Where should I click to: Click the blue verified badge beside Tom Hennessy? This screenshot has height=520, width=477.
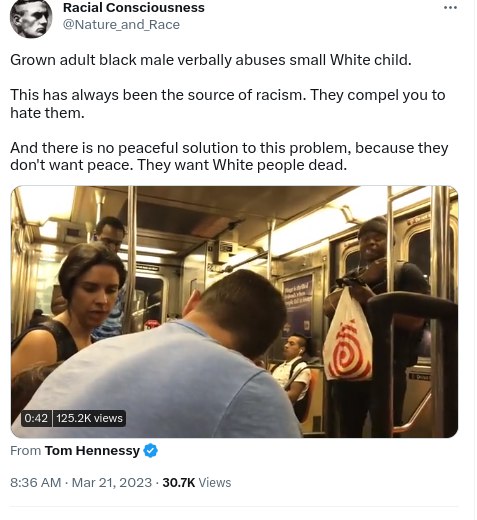(x=151, y=450)
